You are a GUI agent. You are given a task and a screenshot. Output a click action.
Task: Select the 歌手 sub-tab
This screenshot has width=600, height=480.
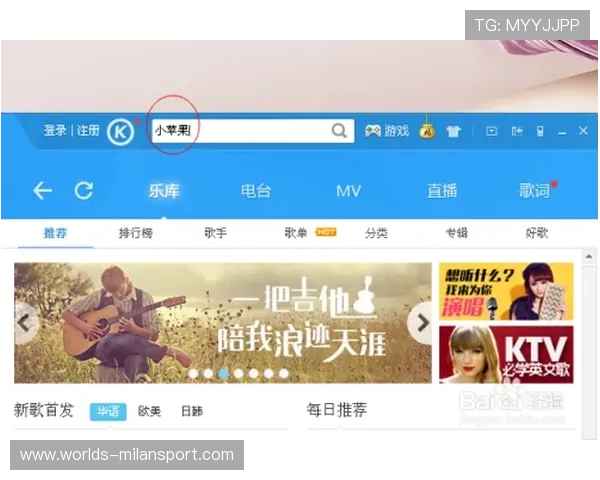tap(215, 233)
